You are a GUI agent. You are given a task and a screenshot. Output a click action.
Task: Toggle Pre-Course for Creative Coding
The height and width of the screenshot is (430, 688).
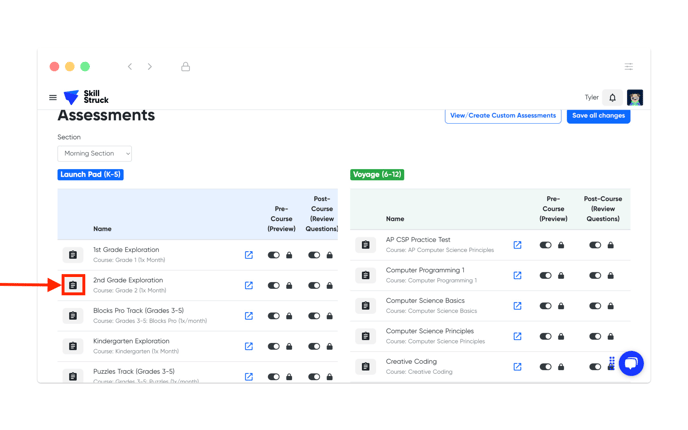(545, 366)
